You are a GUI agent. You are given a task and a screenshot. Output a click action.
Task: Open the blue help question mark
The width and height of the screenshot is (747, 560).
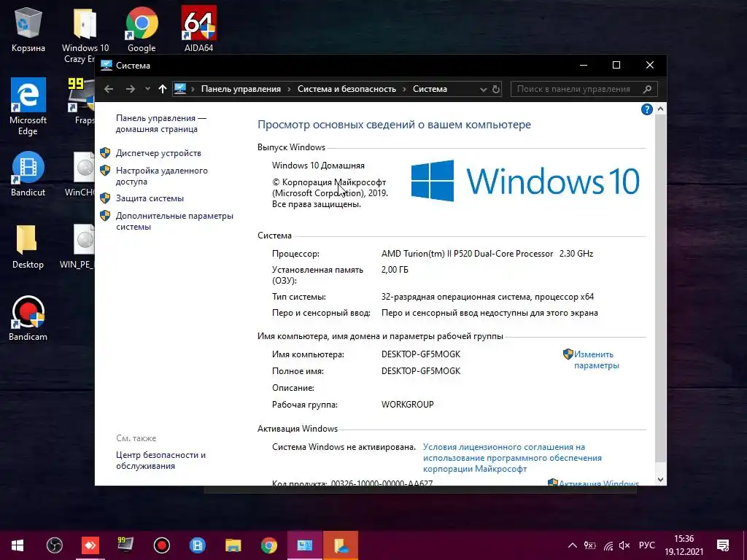pyautogui.click(x=646, y=110)
